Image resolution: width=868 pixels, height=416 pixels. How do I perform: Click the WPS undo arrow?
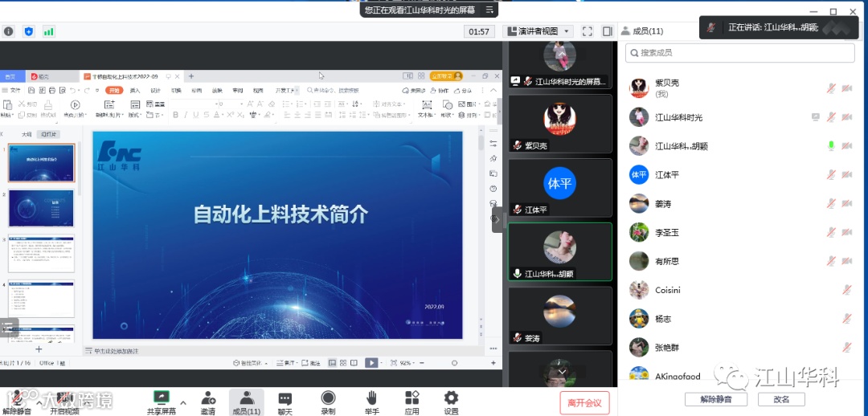[x=72, y=90]
